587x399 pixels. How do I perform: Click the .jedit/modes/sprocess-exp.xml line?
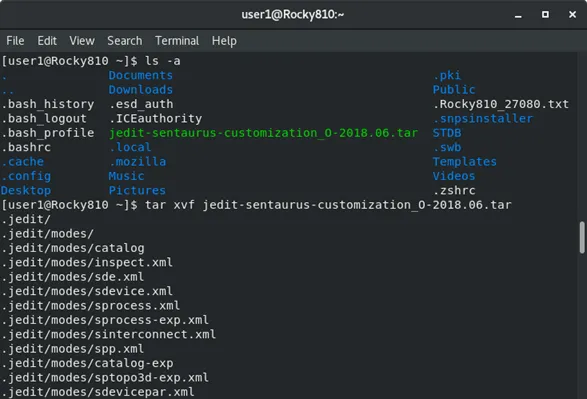[x=105, y=320]
